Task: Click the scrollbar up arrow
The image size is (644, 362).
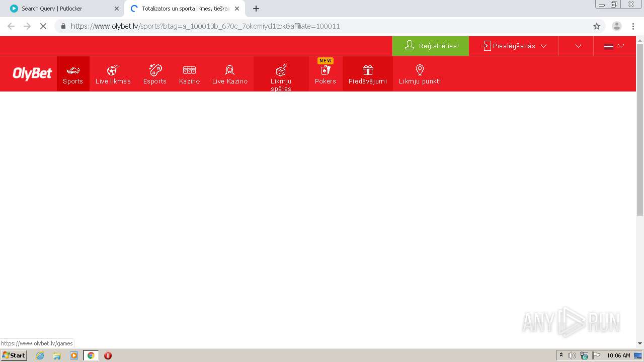Action: pos(640,40)
